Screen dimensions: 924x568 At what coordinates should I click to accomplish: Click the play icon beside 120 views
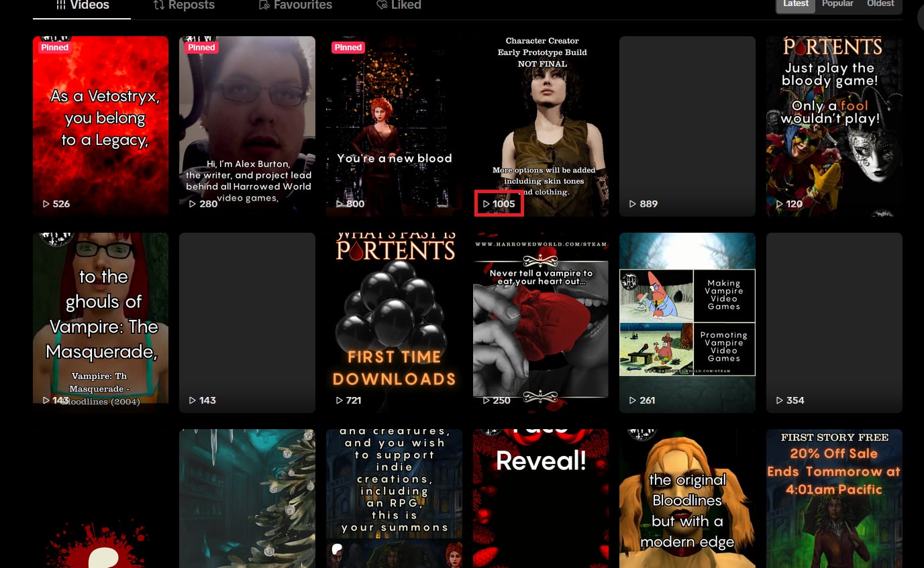[x=780, y=204]
